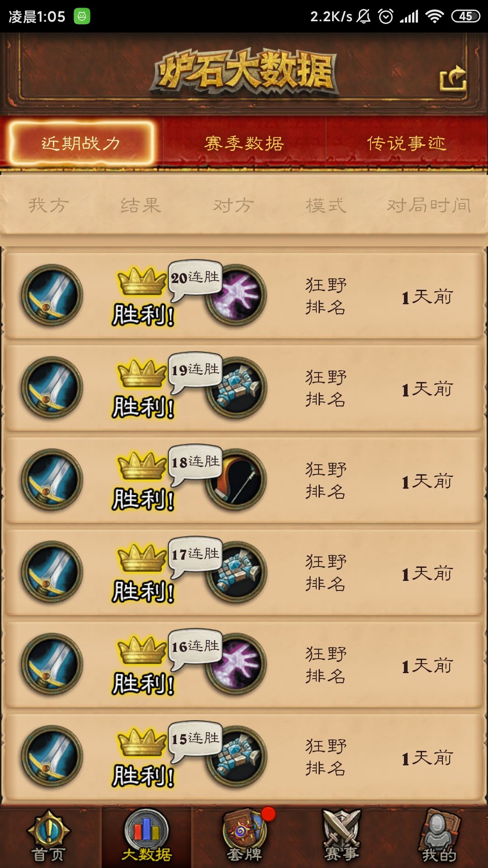Tap the share icon in header

click(x=453, y=78)
